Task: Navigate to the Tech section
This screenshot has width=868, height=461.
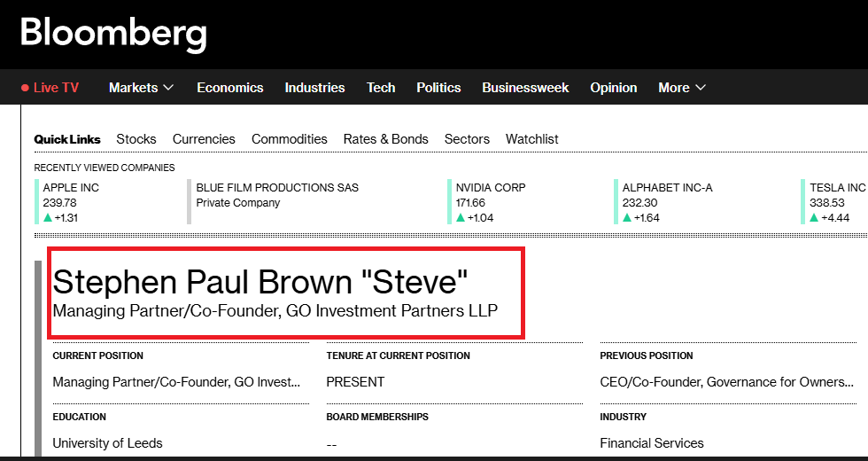Action: point(381,88)
